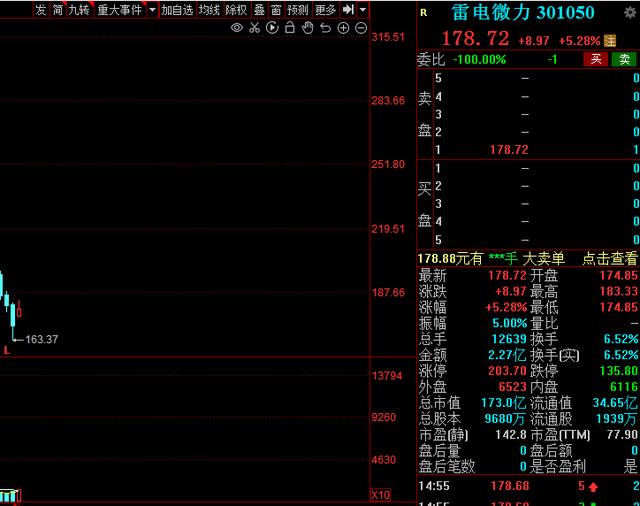Click the 总市值 173.0亿 value

(x=504, y=403)
